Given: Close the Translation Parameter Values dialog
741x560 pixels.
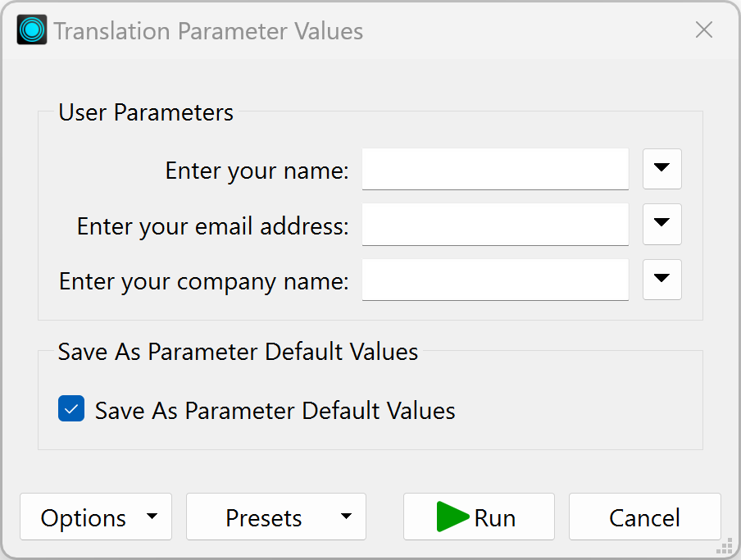Looking at the screenshot, I should [703, 30].
